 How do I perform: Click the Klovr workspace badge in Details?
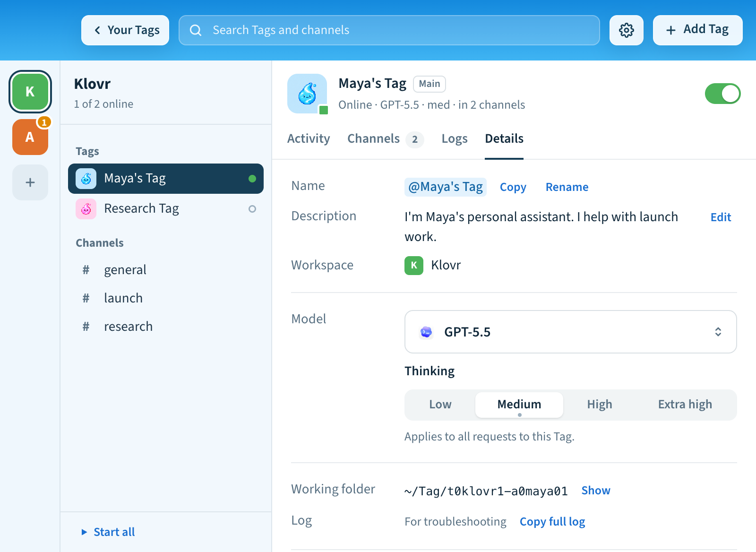pos(414,265)
